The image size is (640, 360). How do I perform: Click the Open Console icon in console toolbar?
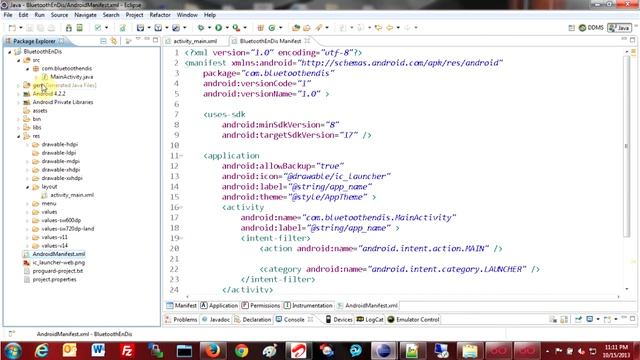[x=608, y=319]
